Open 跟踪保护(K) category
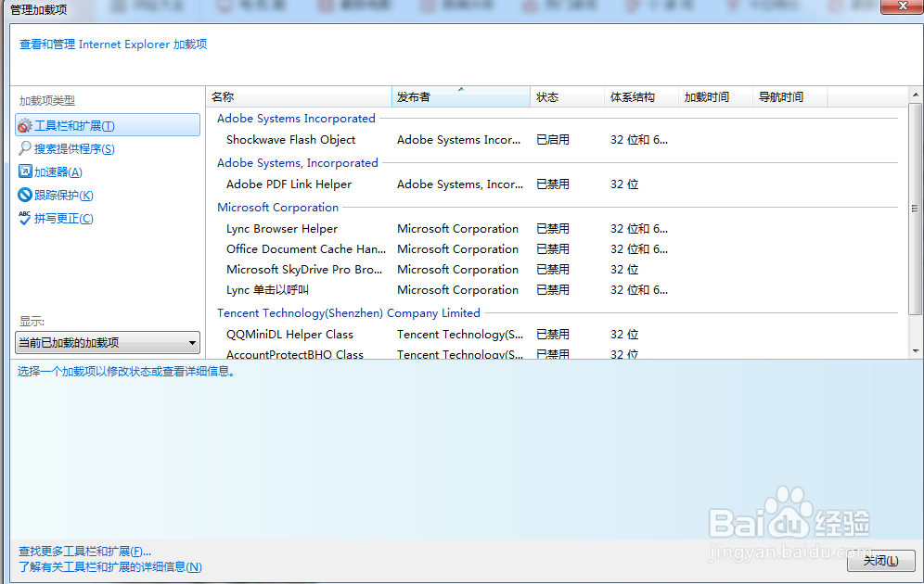 coord(64,196)
